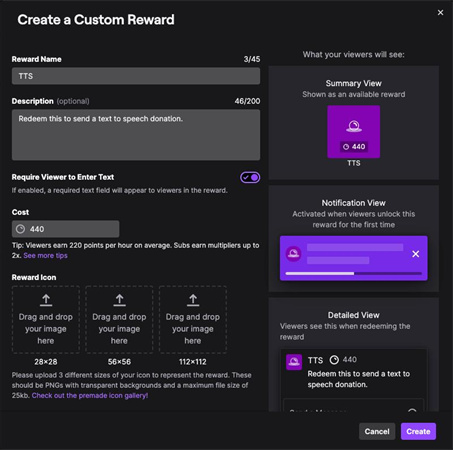The width and height of the screenshot is (453, 450).
Task: Click the 56×56 image drop zone text
Action: click(119, 329)
